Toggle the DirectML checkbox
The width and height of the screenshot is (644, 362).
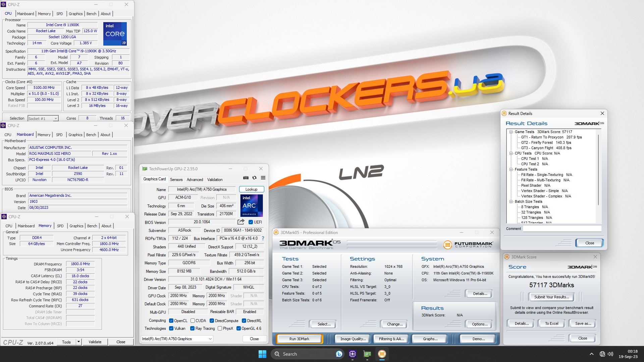pyautogui.click(x=244, y=321)
